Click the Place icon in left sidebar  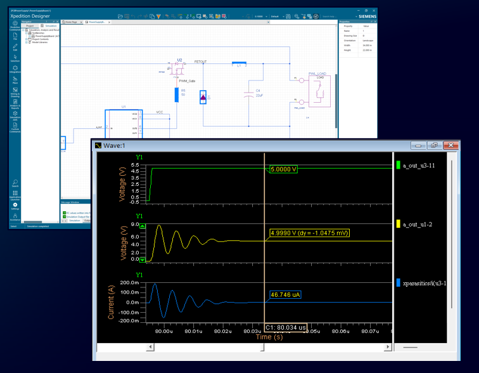15,80
